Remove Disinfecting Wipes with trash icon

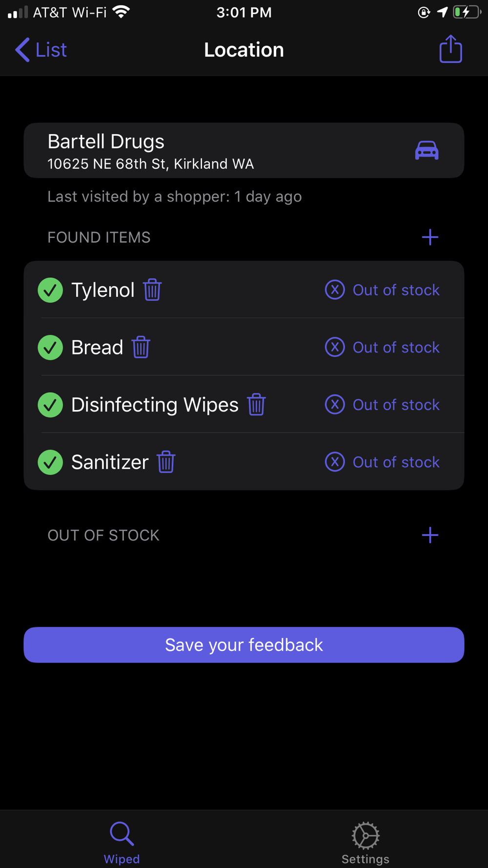coord(256,405)
